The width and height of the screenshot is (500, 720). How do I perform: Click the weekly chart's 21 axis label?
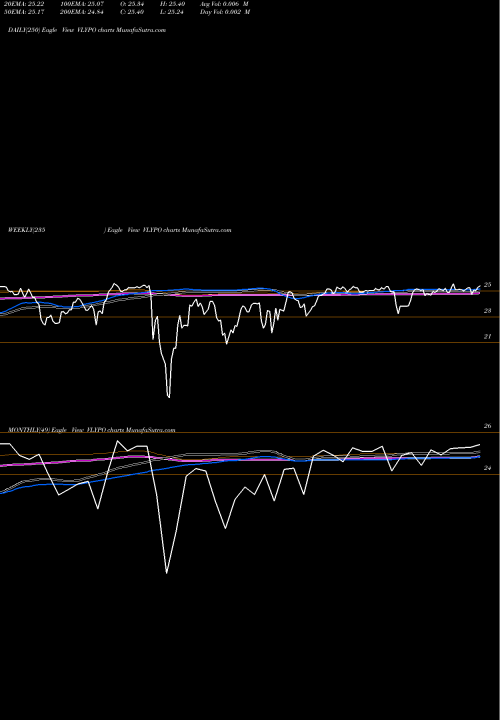pyautogui.click(x=488, y=337)
